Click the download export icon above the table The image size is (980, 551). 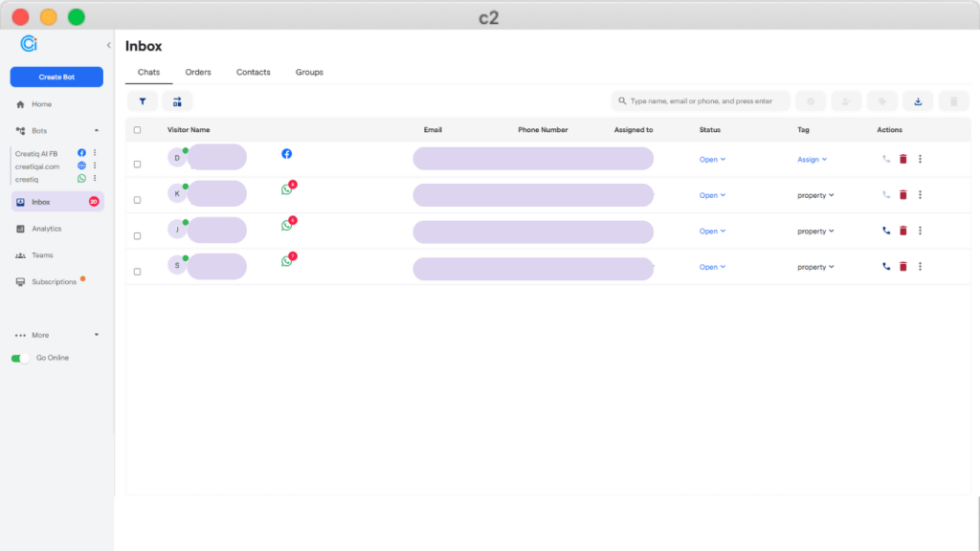pos(918,100)
